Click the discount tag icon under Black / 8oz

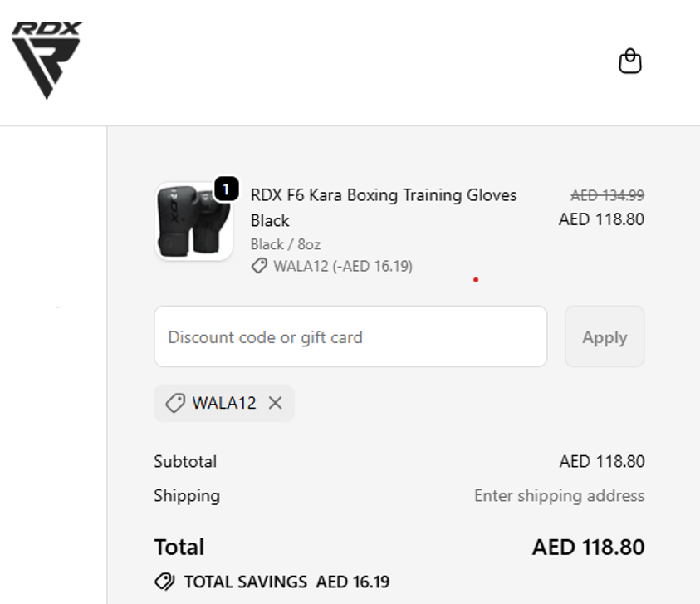tap(259, 266)
